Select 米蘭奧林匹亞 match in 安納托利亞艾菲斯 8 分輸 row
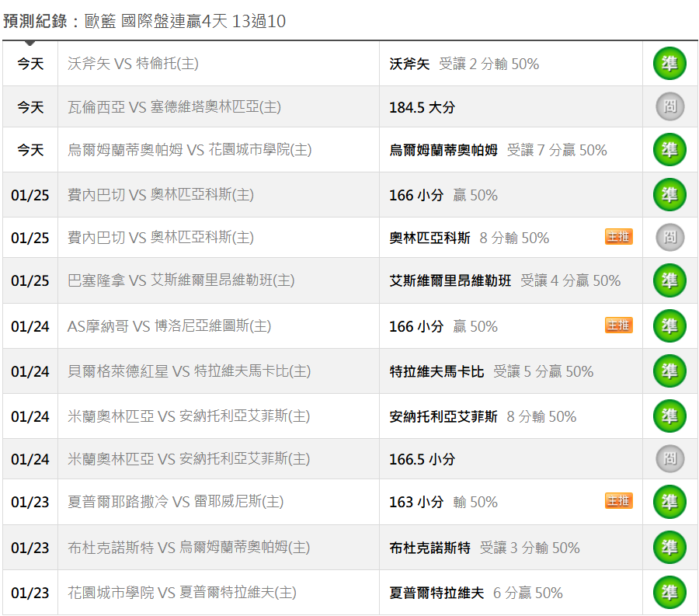The image size is (699, 616). click(x=189, y=416)
